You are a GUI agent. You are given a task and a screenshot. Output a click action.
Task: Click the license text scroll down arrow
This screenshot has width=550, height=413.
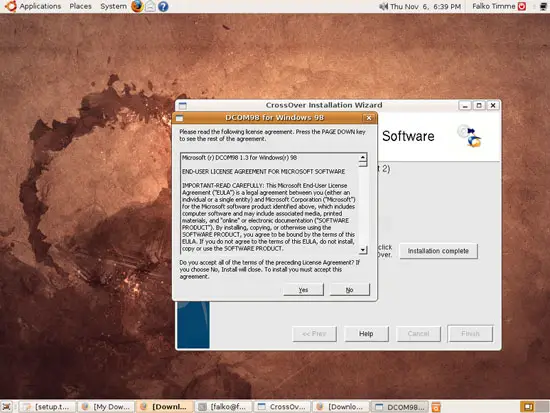(363, 250)
